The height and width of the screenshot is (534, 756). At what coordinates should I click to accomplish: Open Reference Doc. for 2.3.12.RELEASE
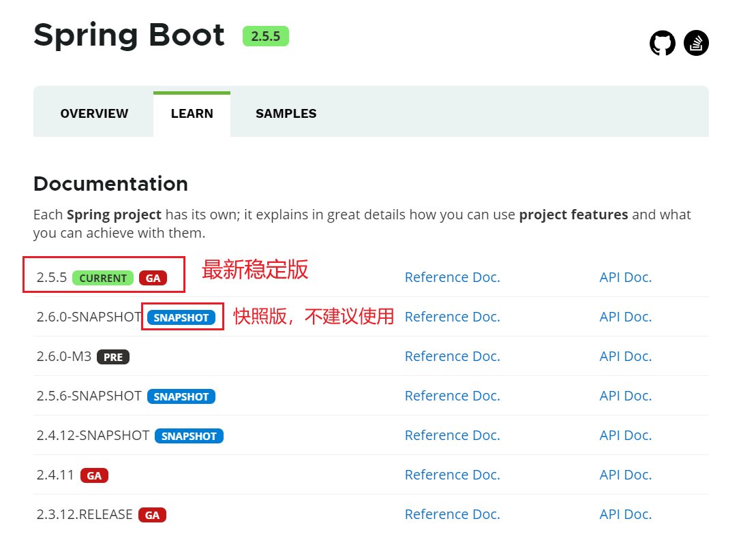452,514
